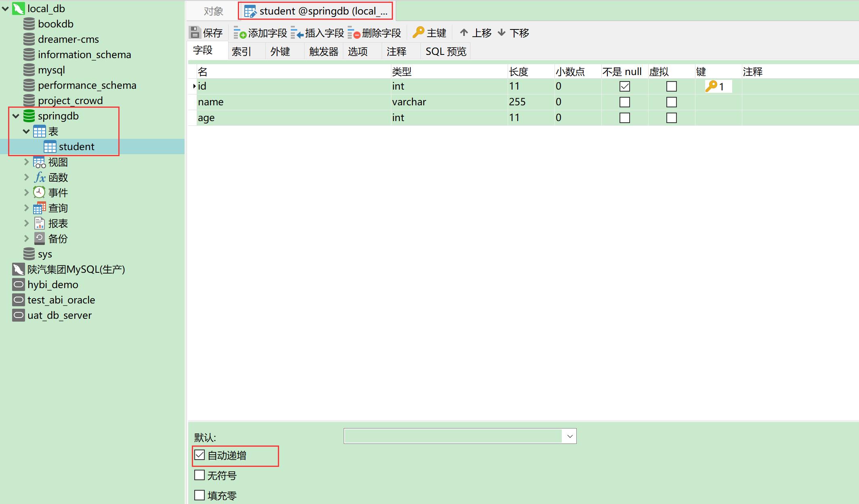Click the uat_db_server connection icon
The image size is (859, 504).
pos(19,315)
